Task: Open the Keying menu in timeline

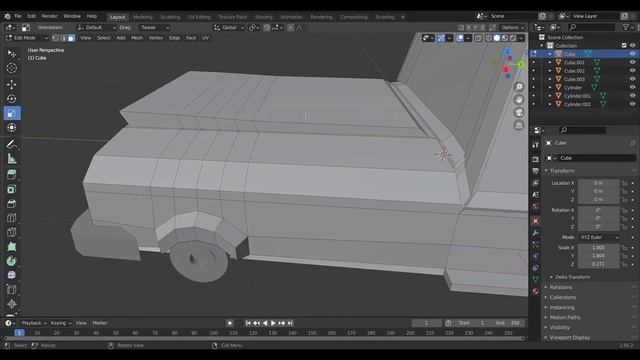Action: click(61, 323)
